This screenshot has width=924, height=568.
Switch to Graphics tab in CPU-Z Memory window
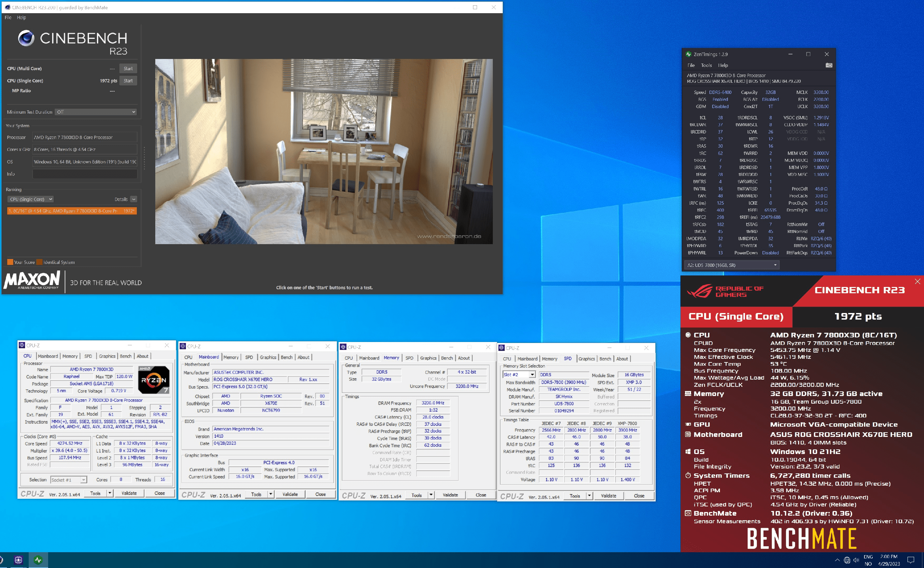click(428, 358)
